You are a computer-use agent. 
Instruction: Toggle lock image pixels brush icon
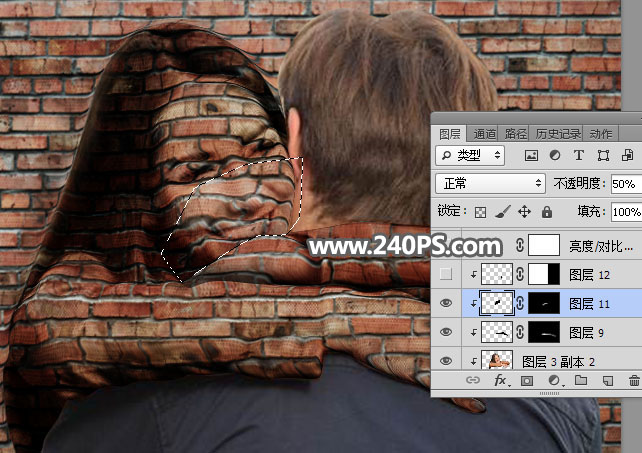tap(503, 211)
